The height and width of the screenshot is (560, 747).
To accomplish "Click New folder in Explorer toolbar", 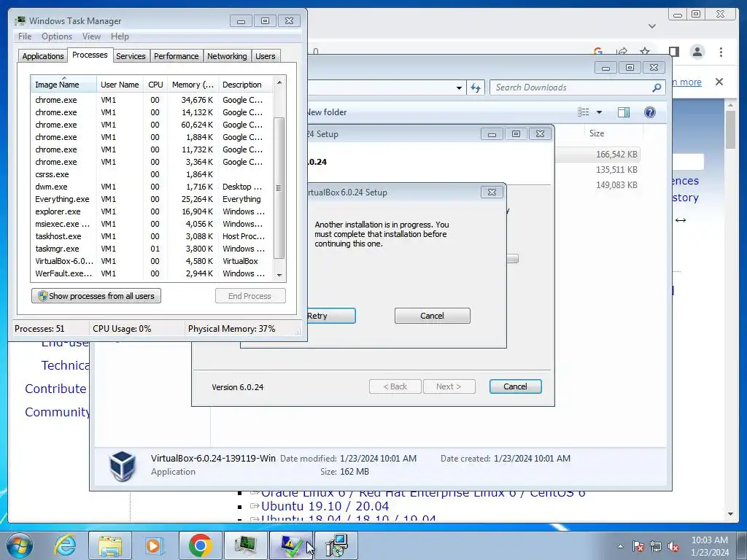I will pyautogui.click(x=327, y=112).
